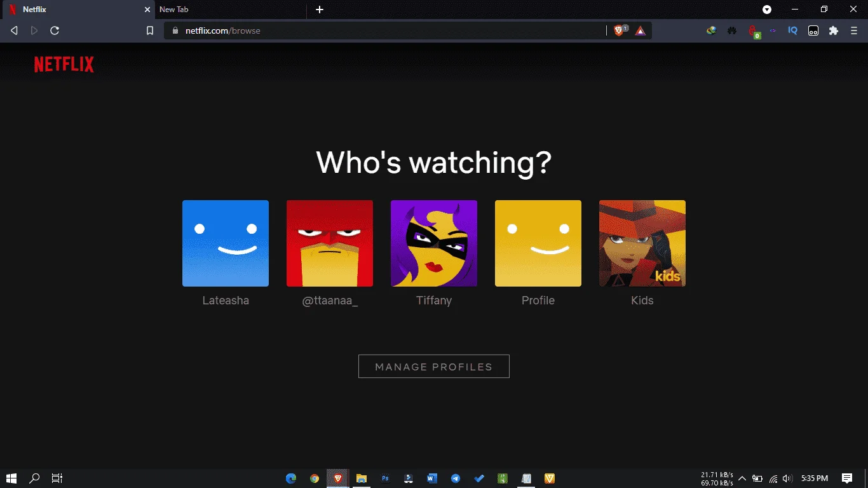
Task: Open Microsoft Word from taskbar
Action: coord(432,478)
